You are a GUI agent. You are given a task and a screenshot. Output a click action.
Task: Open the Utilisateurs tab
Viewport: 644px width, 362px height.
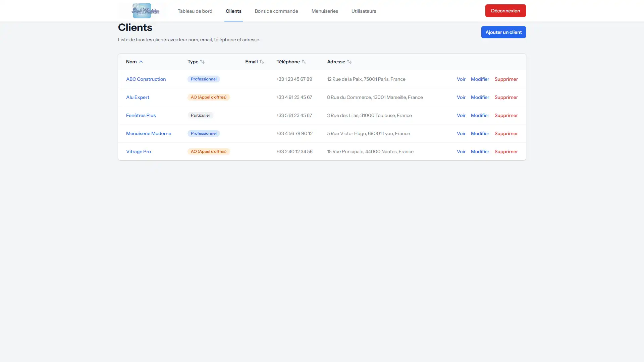point(364,11)
